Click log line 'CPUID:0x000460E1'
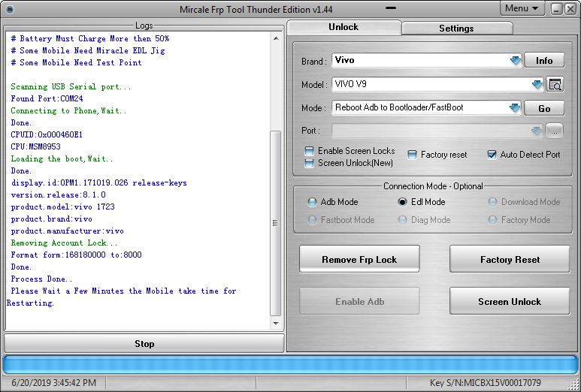 47,134
